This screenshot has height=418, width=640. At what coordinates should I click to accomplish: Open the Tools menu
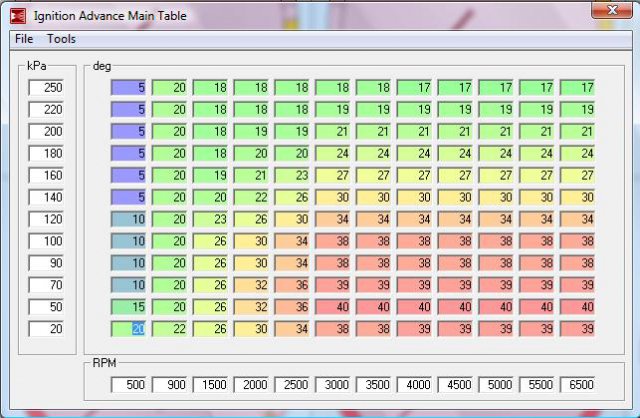pyautogui.click(x=61, y=39)
